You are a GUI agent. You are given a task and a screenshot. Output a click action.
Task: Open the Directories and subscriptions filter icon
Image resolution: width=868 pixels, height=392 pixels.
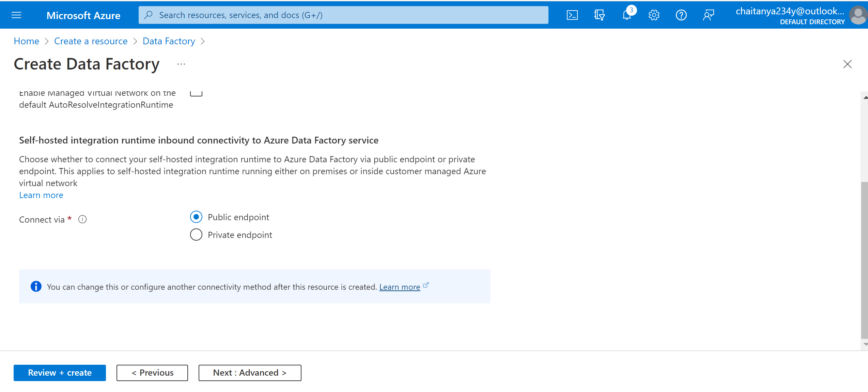pyautogui.click(x=599, y=15)
